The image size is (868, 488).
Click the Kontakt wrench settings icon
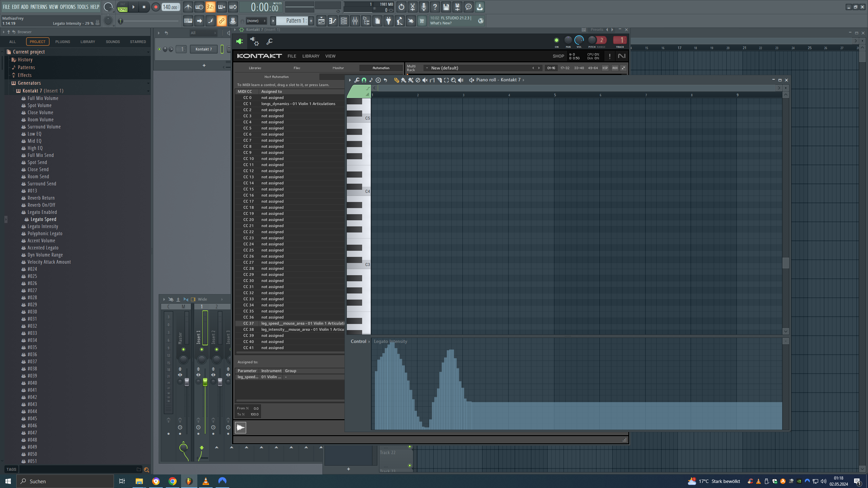coord(270,42)
